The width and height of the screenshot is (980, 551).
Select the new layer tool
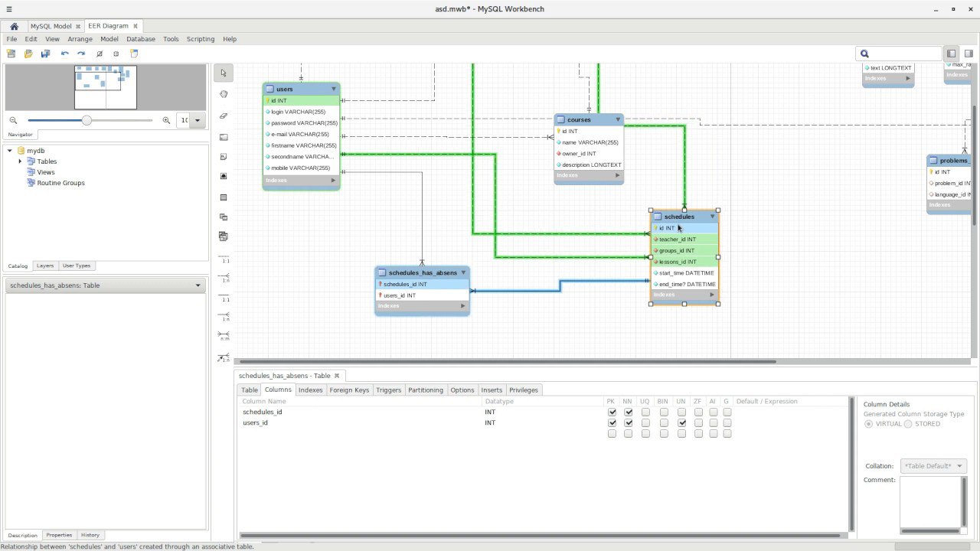pos(224,138)
